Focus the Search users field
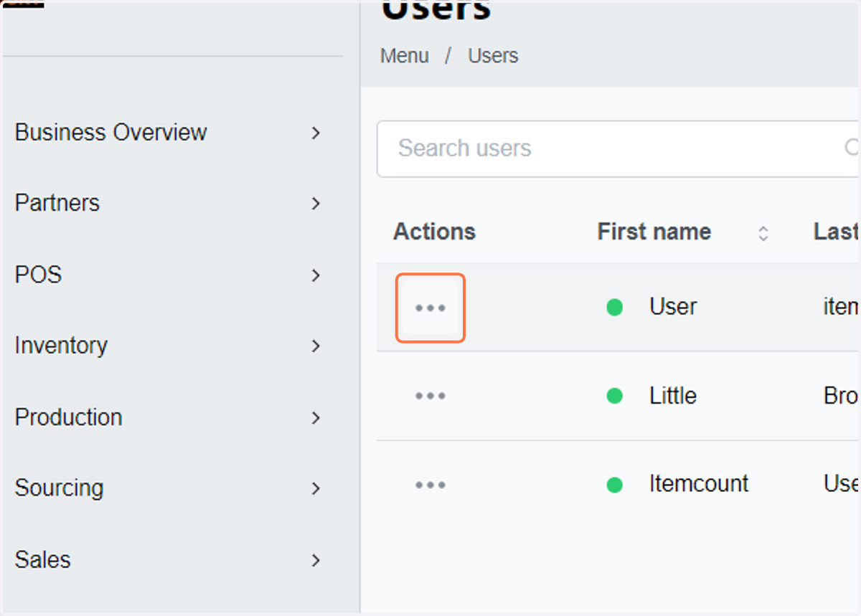Viewport: 861px width, 616px height. click(x=618, y=148)
